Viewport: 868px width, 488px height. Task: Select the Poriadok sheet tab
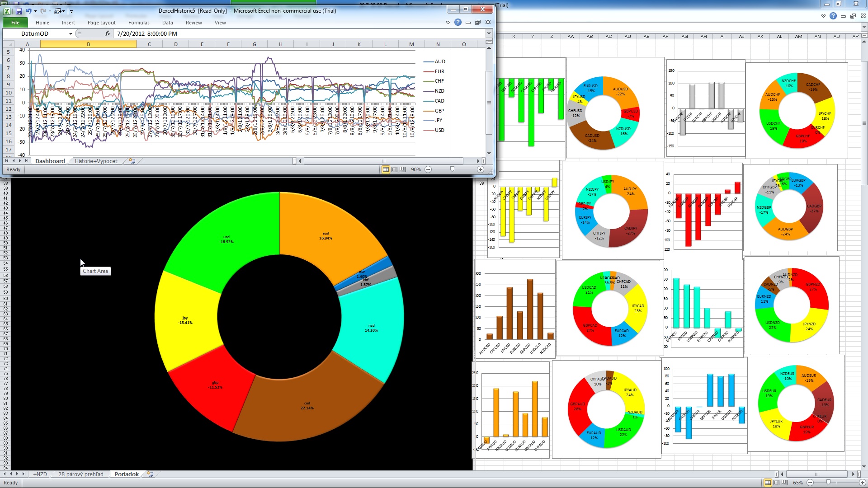(126, 474)
